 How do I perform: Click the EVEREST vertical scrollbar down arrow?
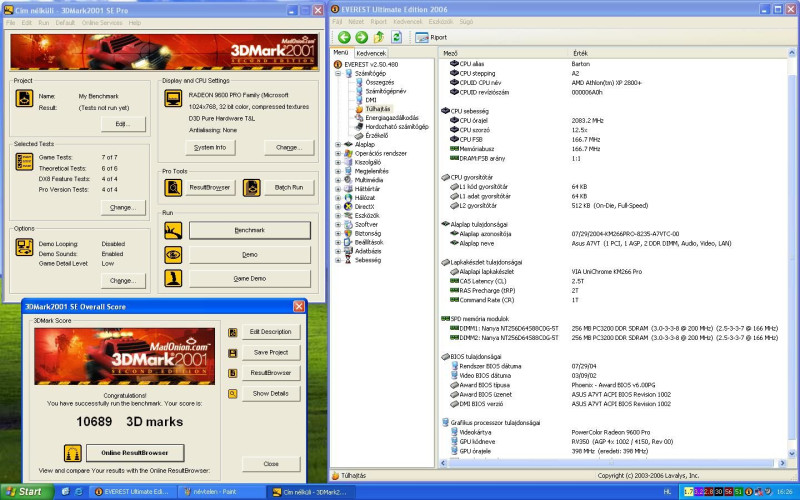792,454
